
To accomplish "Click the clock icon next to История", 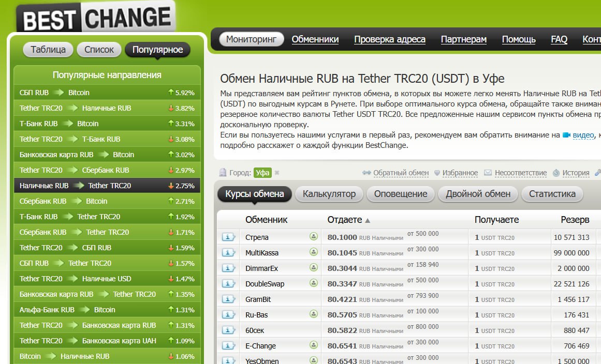I will pos(556,173).
